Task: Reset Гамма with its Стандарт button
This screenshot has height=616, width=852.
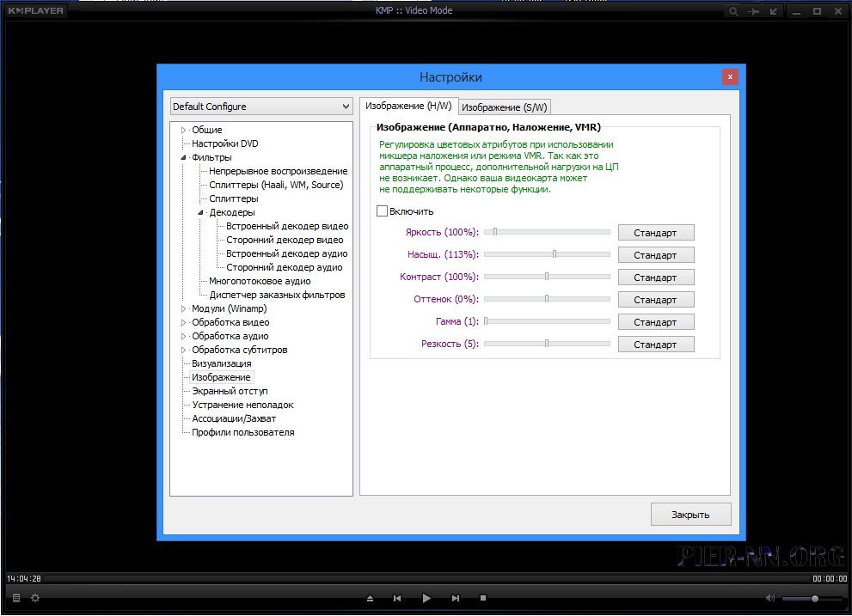Action: [x=656, y=321]
